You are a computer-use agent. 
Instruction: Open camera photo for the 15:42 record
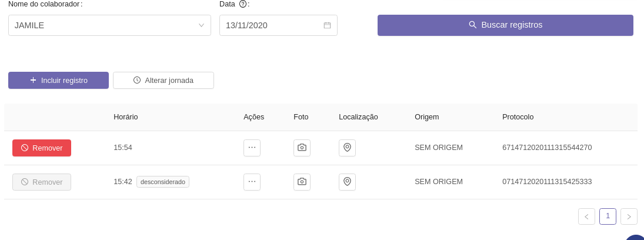pos(302,182)
